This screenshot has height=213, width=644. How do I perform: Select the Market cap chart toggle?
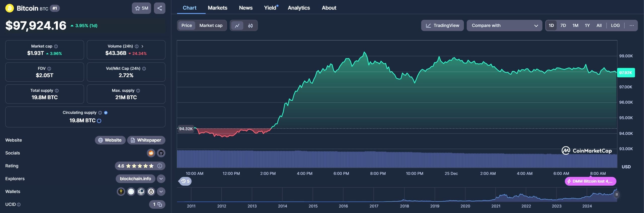pyautogui.click(x=211, y=25)
